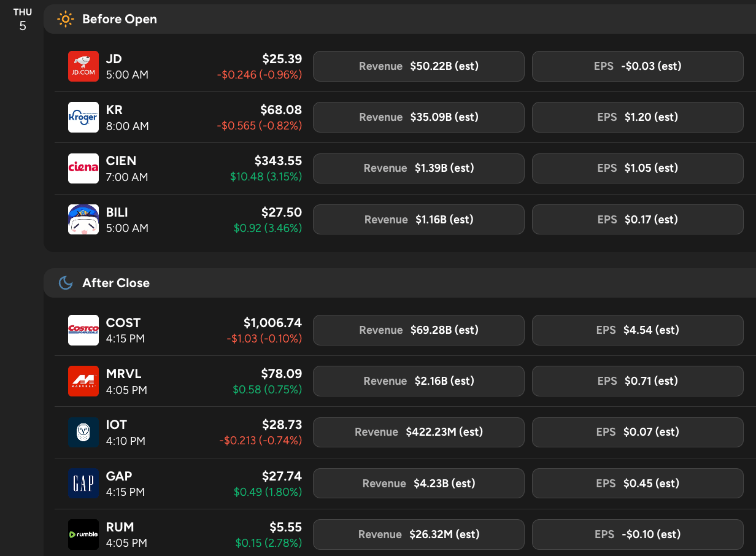The width and height of the screenshot is (756, 556).
Task: Click the moon icon beside After Close
Action: (x=66, y=283)
